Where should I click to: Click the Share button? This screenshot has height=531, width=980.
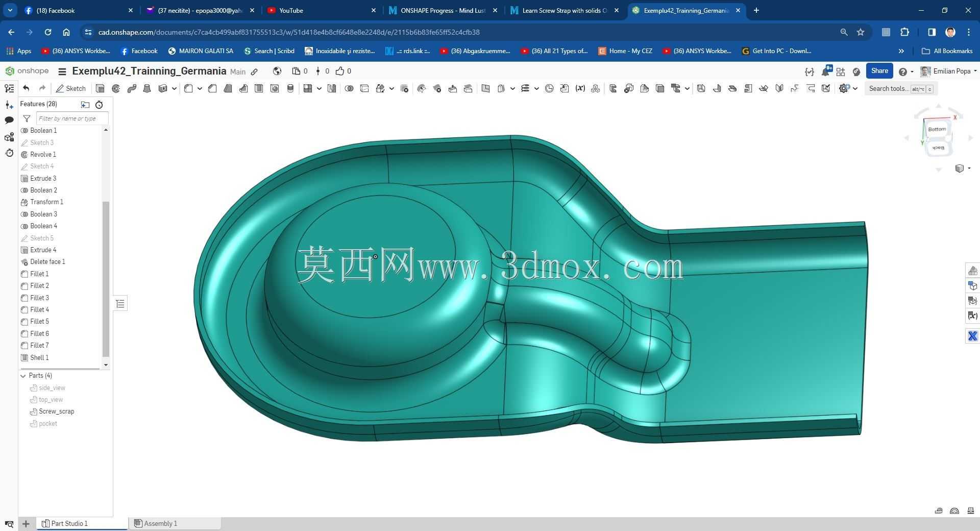click(x=879, y=71)
